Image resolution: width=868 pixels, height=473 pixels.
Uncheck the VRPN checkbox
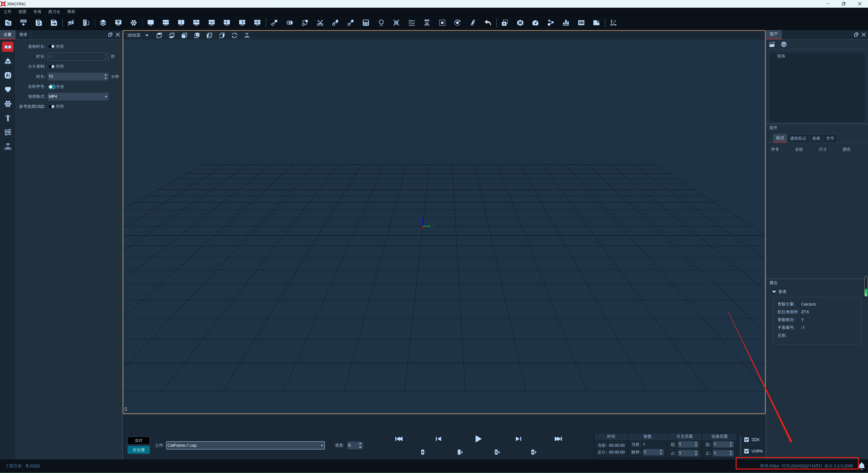(x=746, y=451)
